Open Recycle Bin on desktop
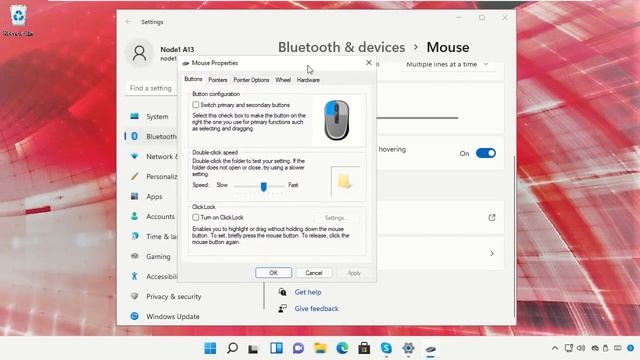The width and height of the screenshot is (640, 360). [x=18, y=20]
